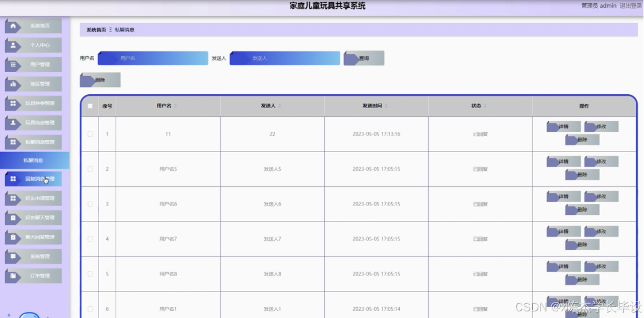
Task: Click the grid icon for 玩具种类管理
Action: [x=13, y=103]
